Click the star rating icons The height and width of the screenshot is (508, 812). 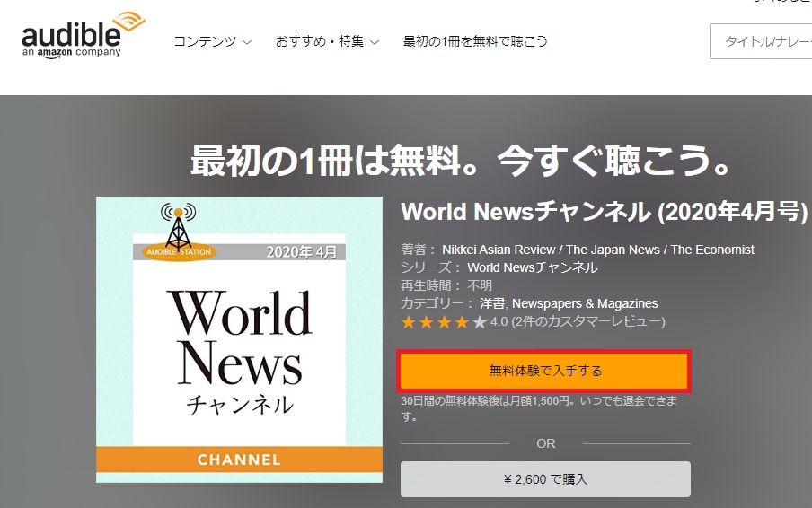pyautogui.click(x=444, y=322)
